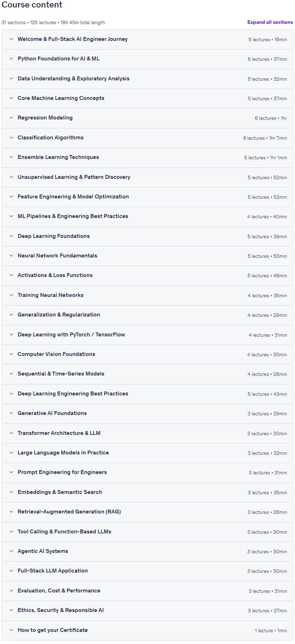Viewport: 295px width, 644px height.
Task: Expand the Classification Algorithms chevron
Action: (11, 138)
